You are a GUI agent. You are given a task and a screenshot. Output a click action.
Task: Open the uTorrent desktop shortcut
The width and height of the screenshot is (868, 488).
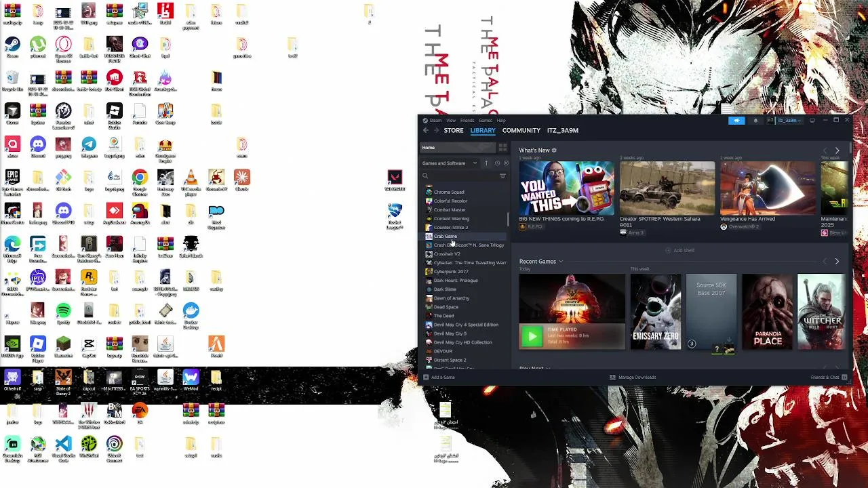point(38,46)
